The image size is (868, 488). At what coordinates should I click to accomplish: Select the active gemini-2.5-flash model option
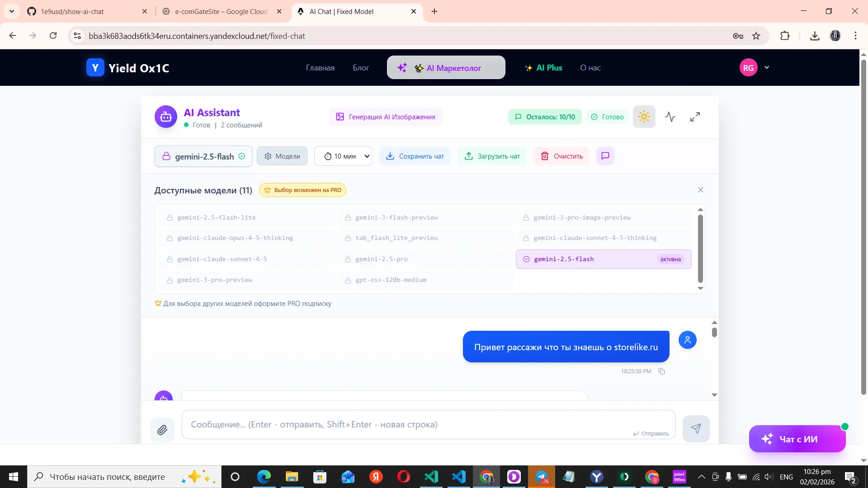(x=603, y=259)
